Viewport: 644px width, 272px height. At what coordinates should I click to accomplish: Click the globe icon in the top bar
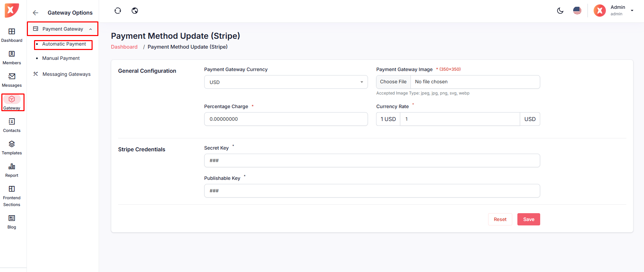[135, 11]
